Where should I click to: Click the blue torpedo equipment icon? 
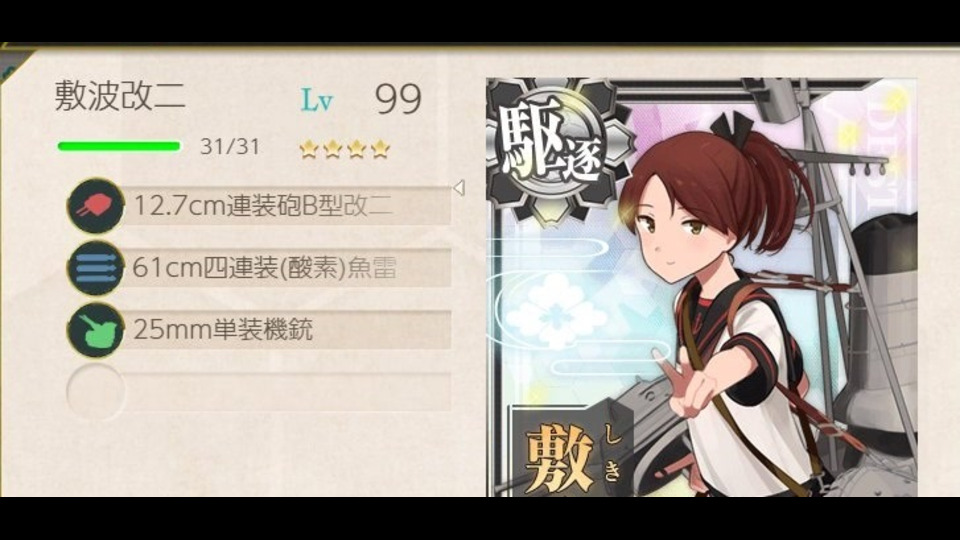[x=95, y=268]
